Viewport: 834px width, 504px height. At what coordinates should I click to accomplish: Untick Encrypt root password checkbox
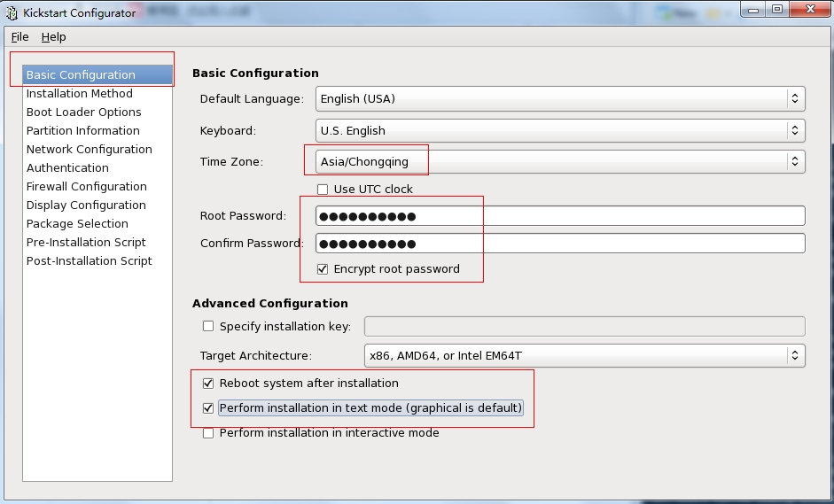click(323, 269)
